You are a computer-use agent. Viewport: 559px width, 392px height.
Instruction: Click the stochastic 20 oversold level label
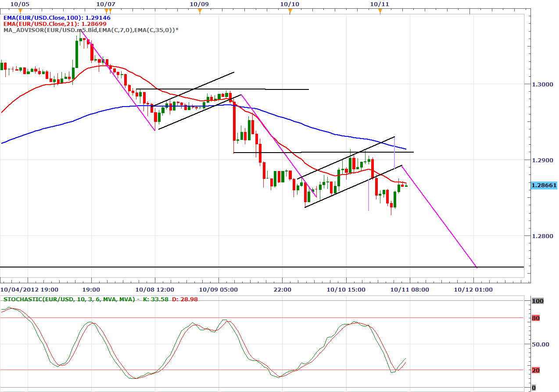click(x=536, y=370)
